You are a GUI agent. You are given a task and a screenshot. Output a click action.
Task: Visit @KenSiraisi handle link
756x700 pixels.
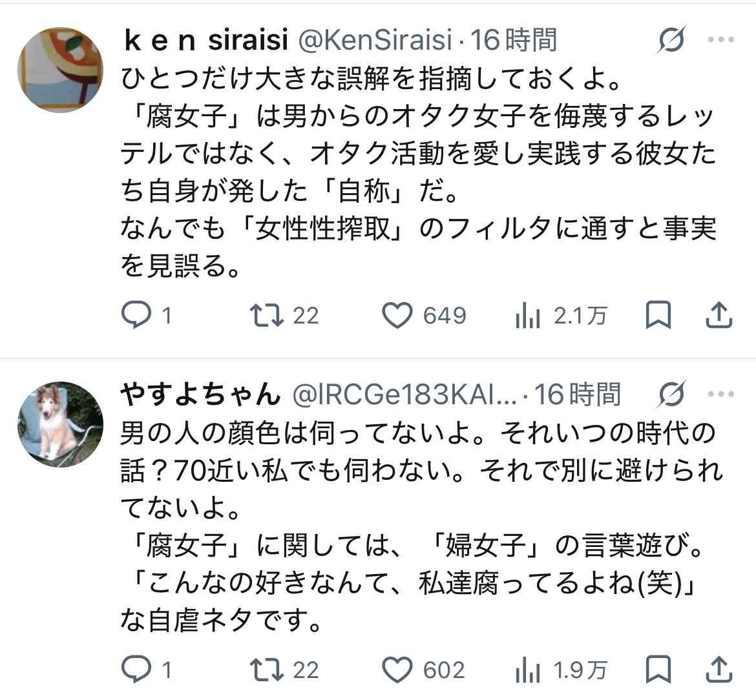374,41
